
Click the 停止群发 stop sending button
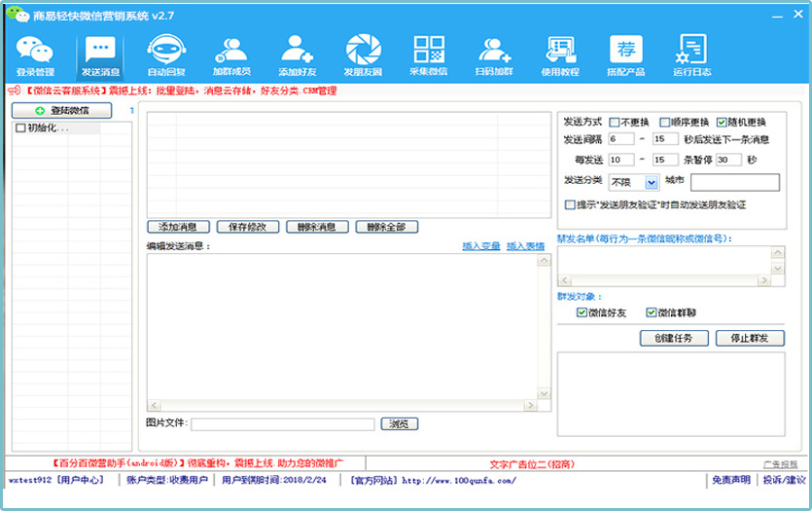(x=750, y=338)
